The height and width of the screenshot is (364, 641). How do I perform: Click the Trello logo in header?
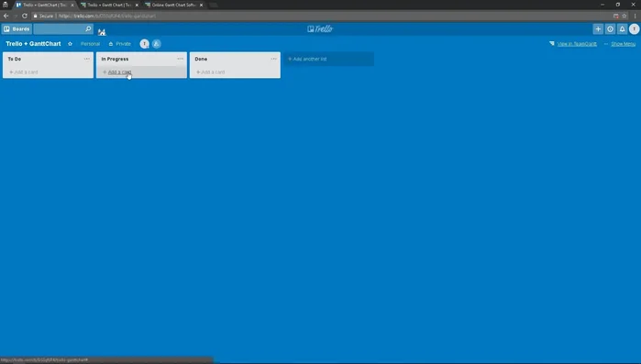point(320,29)
